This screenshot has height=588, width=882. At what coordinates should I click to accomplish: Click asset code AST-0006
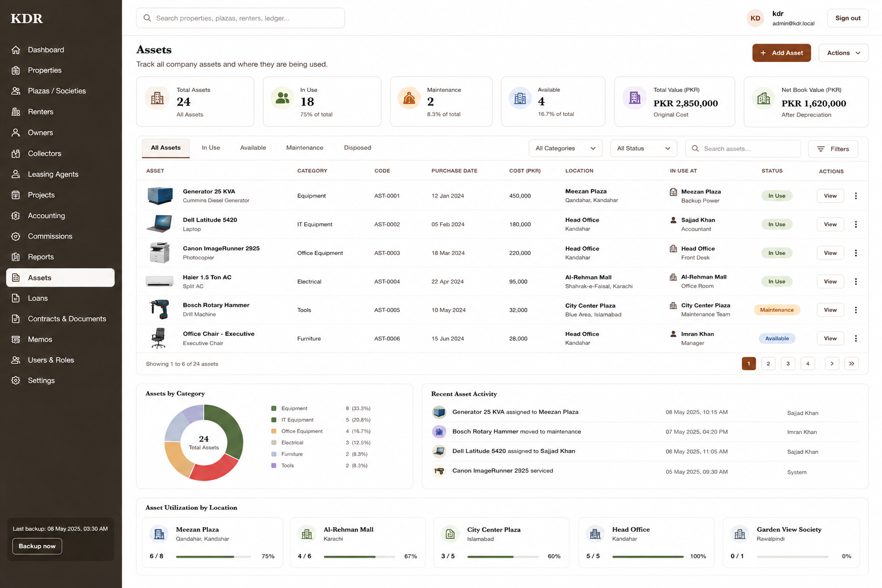coord(387,339)
